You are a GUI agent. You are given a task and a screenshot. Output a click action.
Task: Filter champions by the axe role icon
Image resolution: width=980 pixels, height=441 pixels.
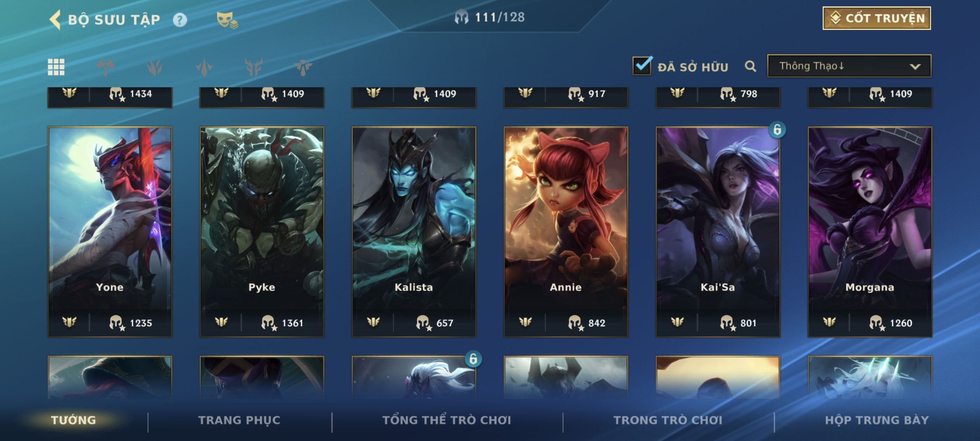[x=105, y=67]
